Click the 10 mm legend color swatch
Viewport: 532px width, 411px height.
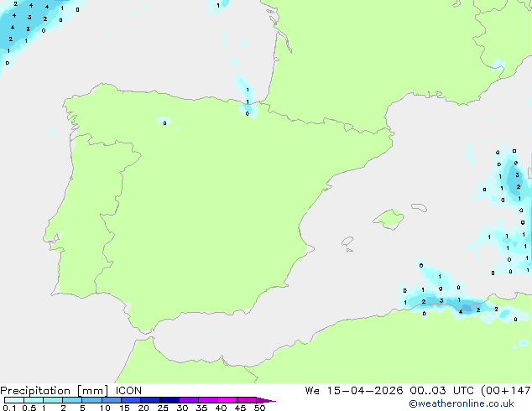(x=112, y=400)
